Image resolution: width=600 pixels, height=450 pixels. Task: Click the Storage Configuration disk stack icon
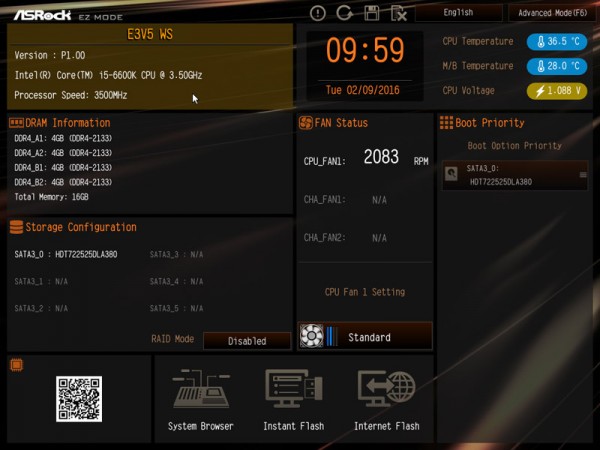[16, 227]
